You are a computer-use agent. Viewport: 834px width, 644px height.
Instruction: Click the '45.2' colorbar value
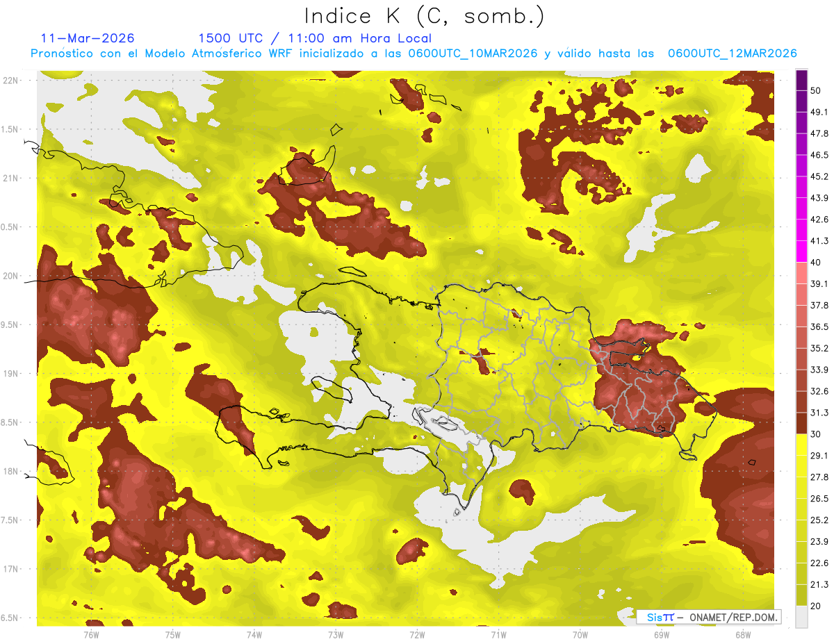tap(819, 176)
